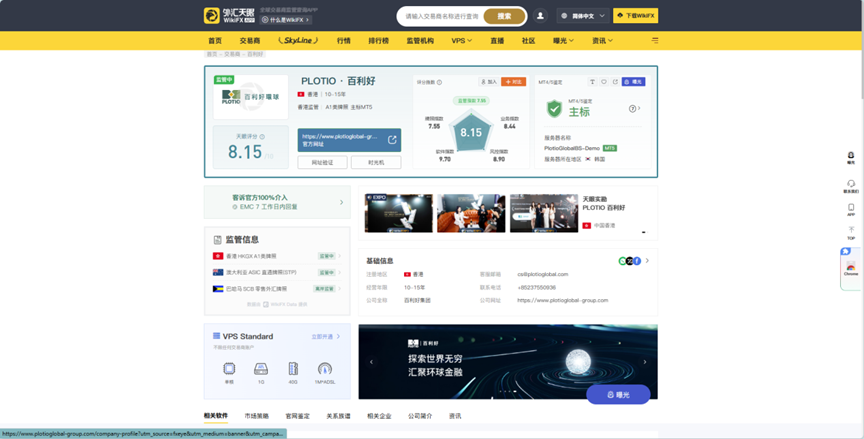Expand the VPS navigation dropdown

pos(461,41)
